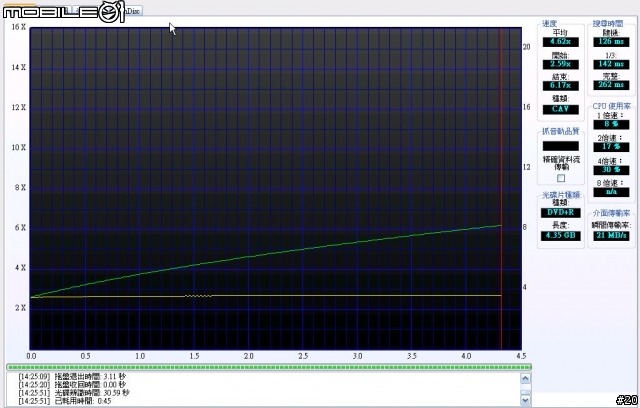Click the random seek time 126 ms
Screen dimensions: 640x408
point(611,42)
